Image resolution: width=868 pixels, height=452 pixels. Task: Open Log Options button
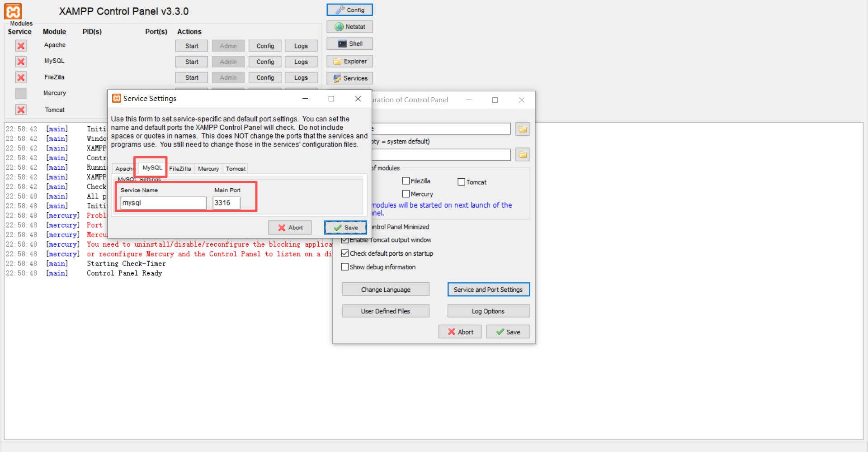(x=488, y=311)
